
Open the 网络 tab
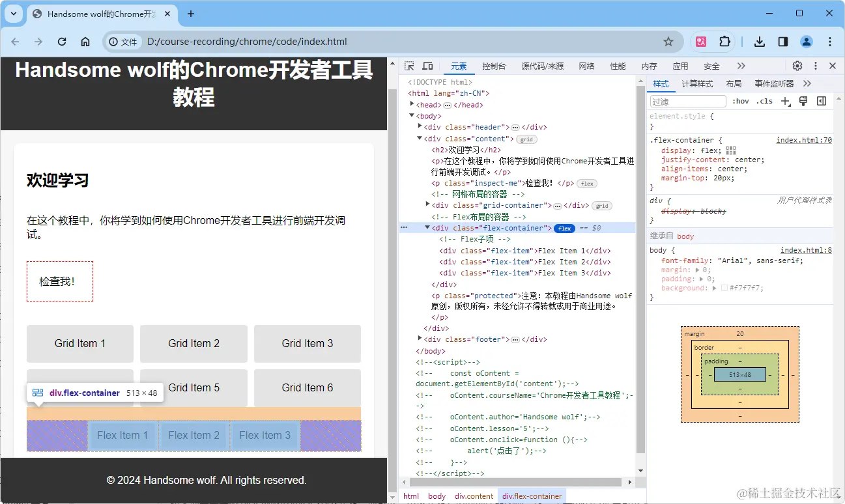tap(586, 66)
